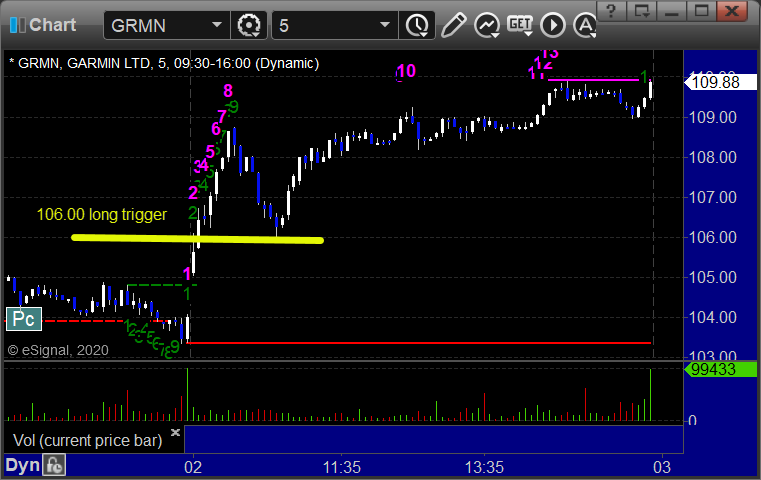Click the 109.88 current price label
The width and height of the screenshot is (761, 480).
pos(720,83)
